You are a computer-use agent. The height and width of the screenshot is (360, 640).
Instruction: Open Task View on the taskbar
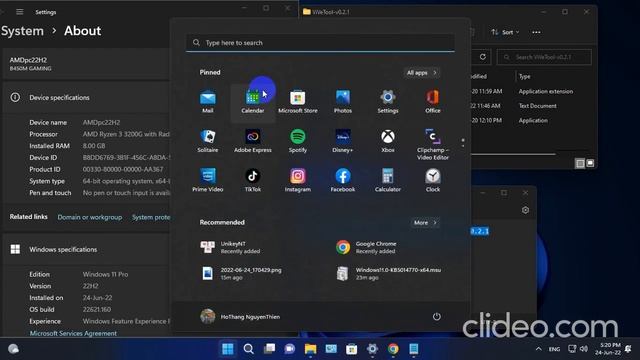[x=269, y=349]
